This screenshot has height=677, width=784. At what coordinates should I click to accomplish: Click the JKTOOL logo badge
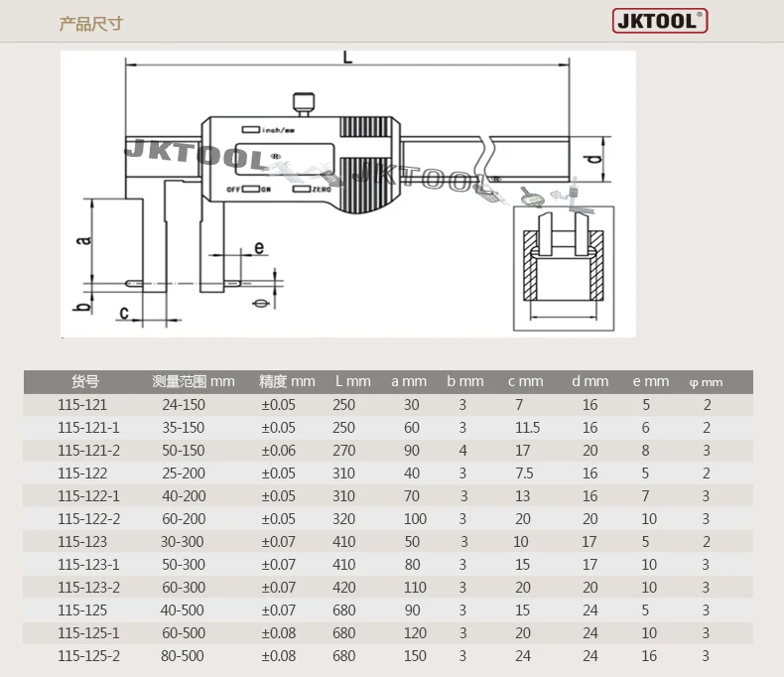(x=660, y=21)
